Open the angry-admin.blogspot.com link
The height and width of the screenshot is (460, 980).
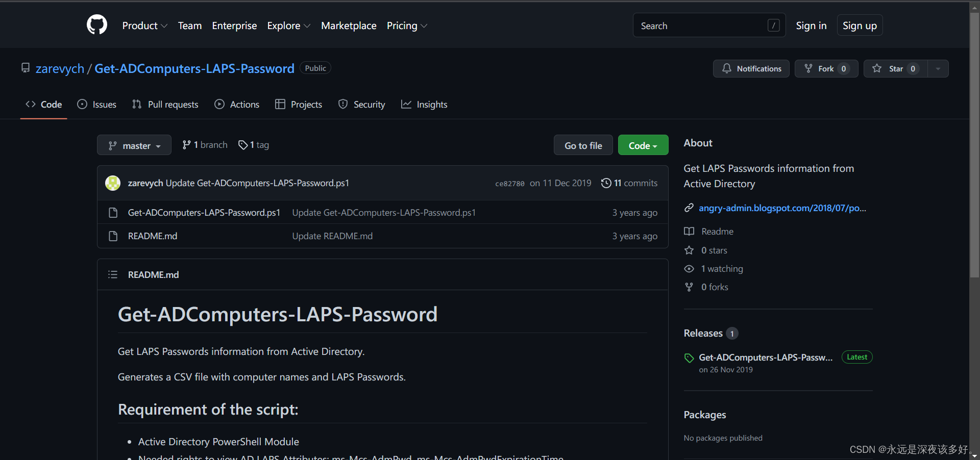[x=782, y=208]
